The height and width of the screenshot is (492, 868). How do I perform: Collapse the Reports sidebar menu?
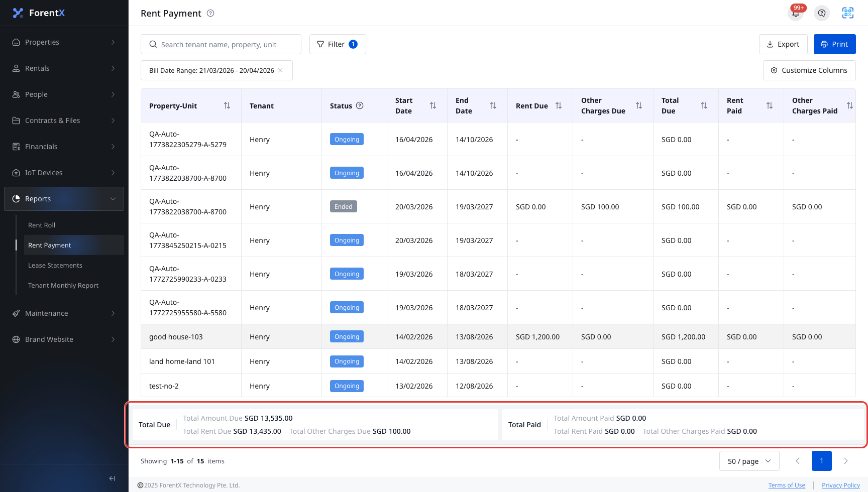64,199
